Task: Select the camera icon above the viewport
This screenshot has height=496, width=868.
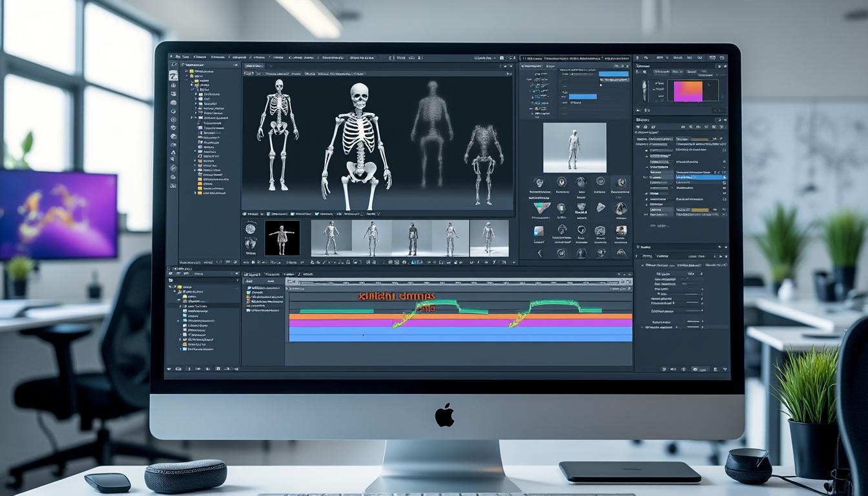Action: (x=249, y=72)
